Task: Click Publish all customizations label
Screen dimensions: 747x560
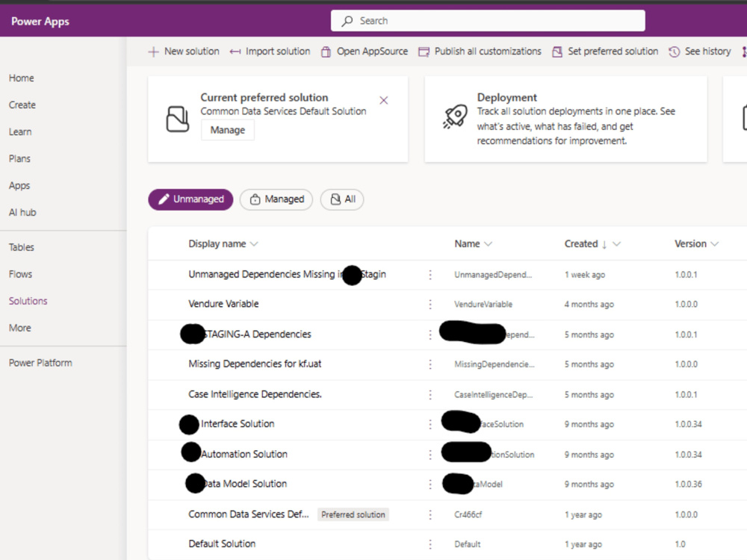Action: pos(488,52)
